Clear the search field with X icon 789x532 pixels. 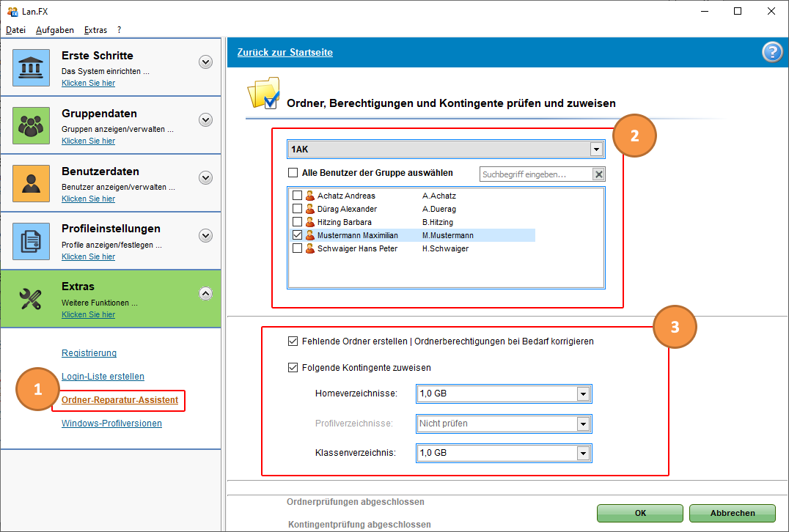click(598, 174)
